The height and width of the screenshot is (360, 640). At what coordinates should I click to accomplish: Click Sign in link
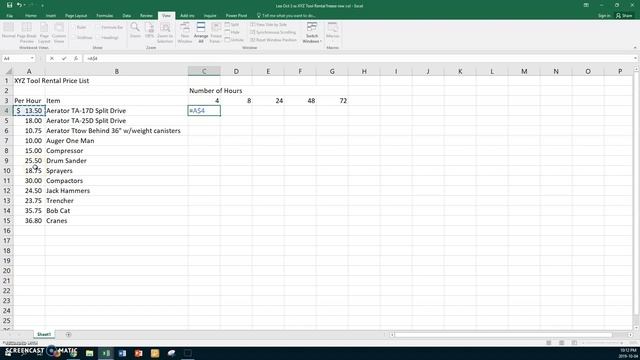[x=604, y=16]
